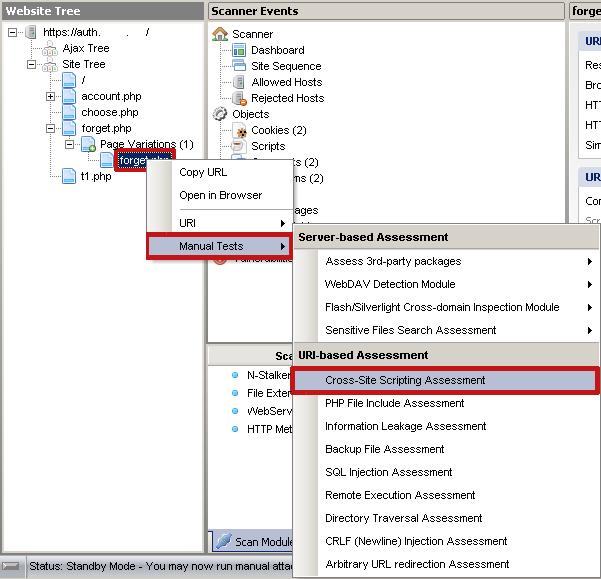Click the Scan Module tab icon
Screen dimensions: 601x579
pyautogui.click(x=224, y=541)
